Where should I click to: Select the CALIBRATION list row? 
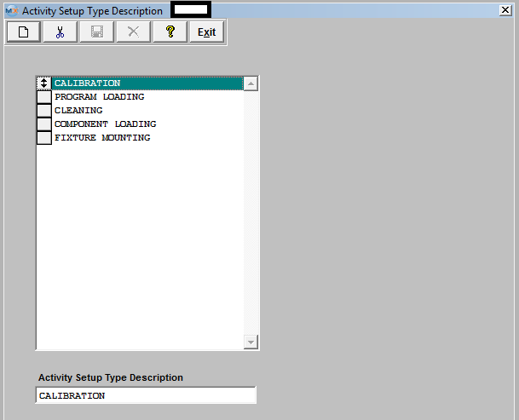147,83
